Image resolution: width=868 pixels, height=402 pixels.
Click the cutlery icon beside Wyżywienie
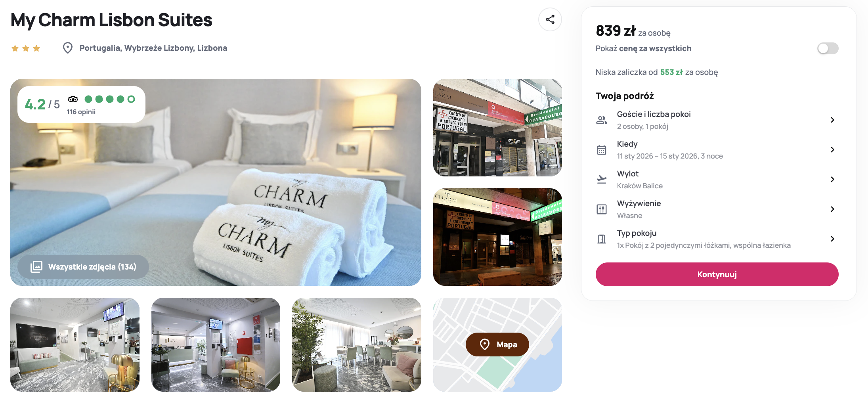[602, 209]
